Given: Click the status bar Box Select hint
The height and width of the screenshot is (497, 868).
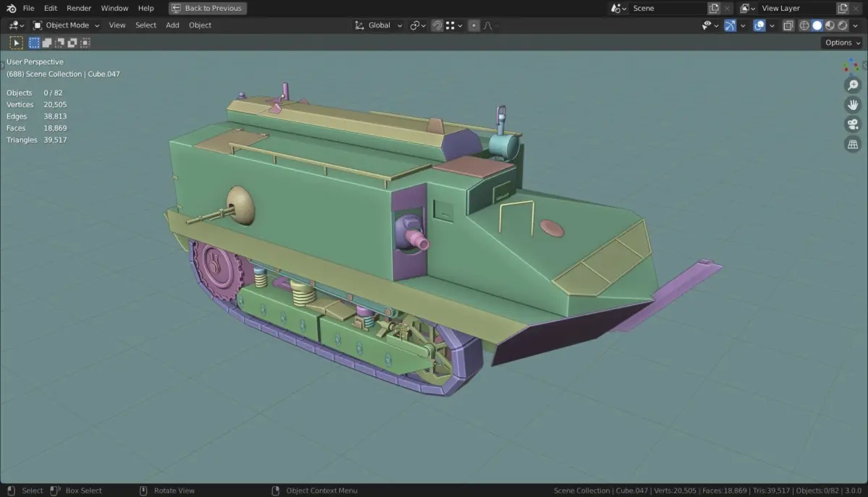Looking at the screenshot, I should coord(77,490).
